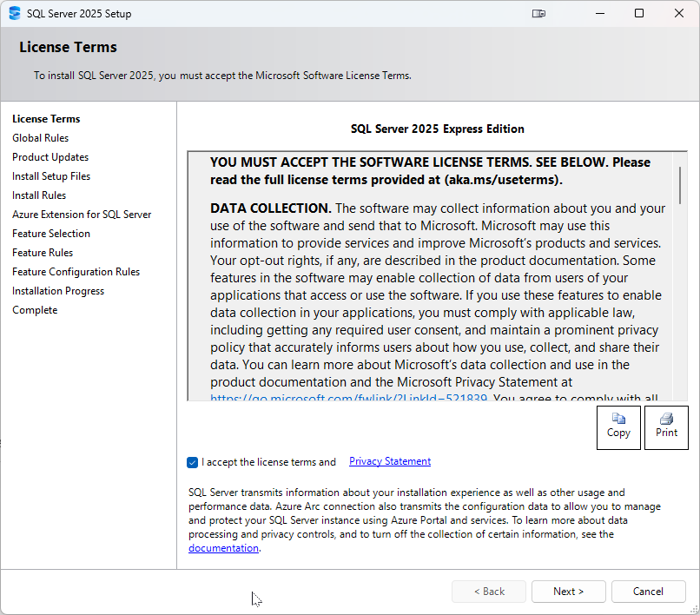Screen dimensions: 700x615
Task: Click the fwlink URL in license text
Action: (348, 397)
